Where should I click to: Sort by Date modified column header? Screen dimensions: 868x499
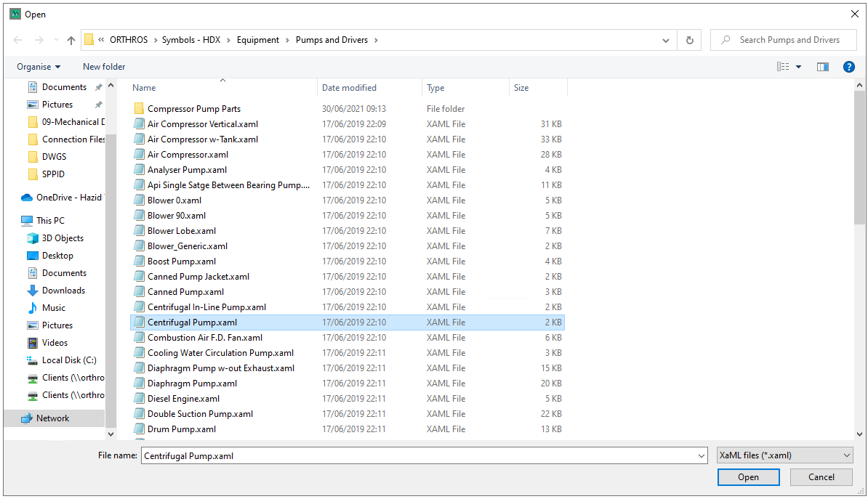pos(349,88)
